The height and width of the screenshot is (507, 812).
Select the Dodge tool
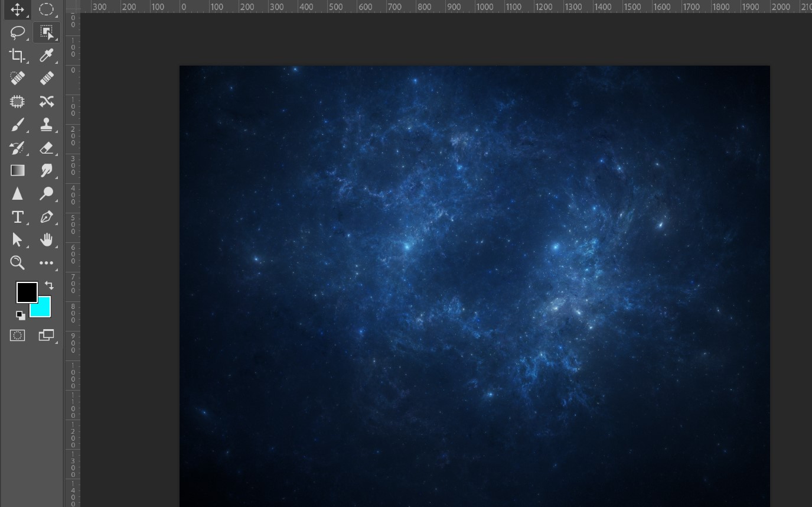coord(46,193)
